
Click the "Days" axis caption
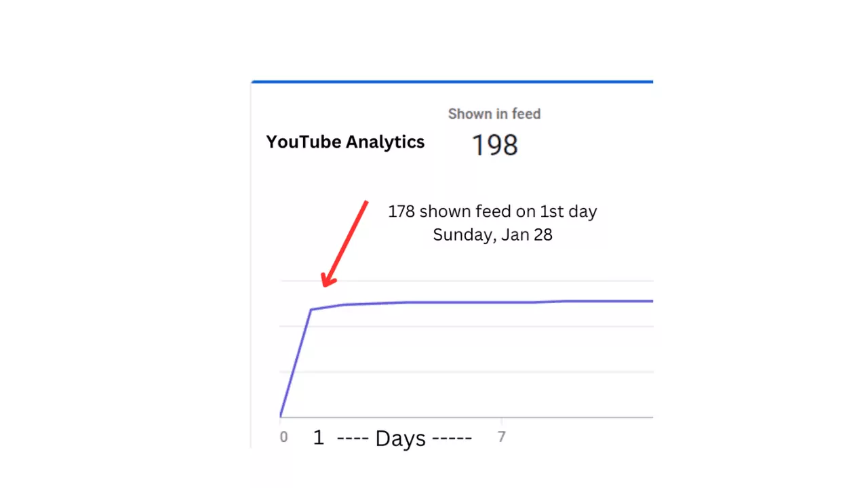click(x=400, y=439)
